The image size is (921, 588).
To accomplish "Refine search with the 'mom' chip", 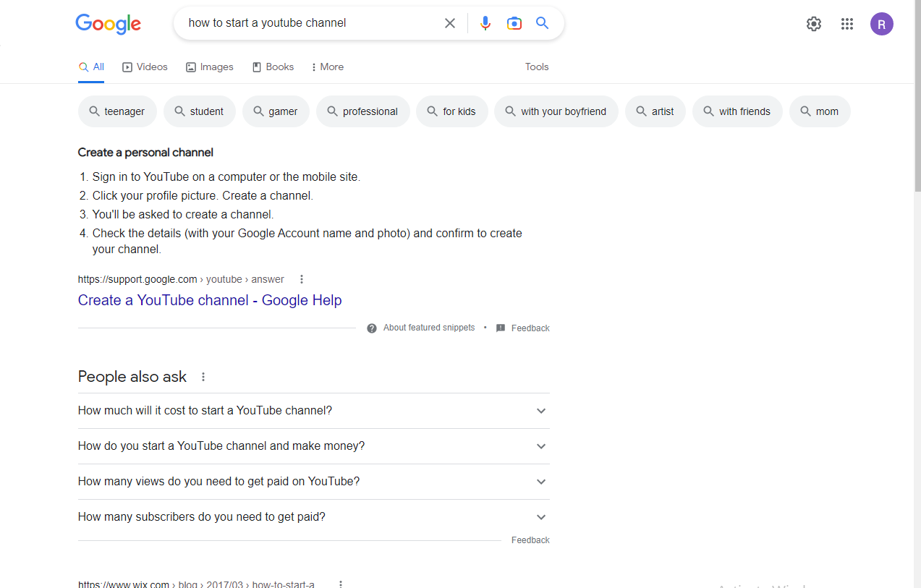I will tap(820, 111).
